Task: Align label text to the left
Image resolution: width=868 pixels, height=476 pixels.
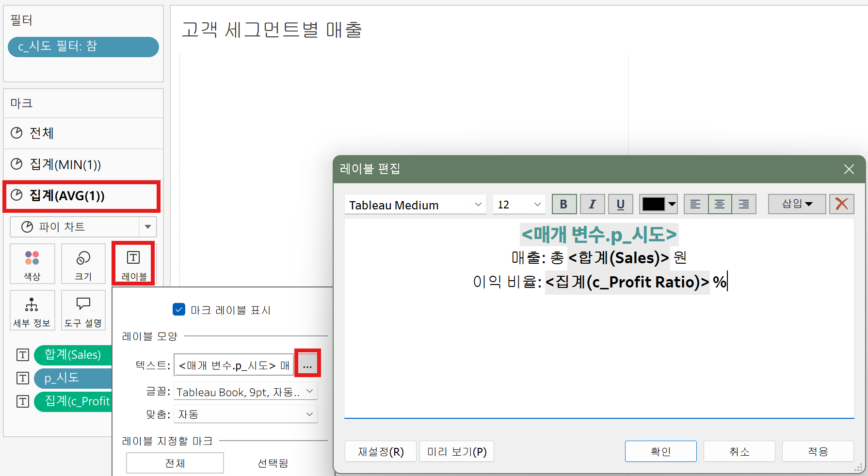Action: [x=695, y=204]
